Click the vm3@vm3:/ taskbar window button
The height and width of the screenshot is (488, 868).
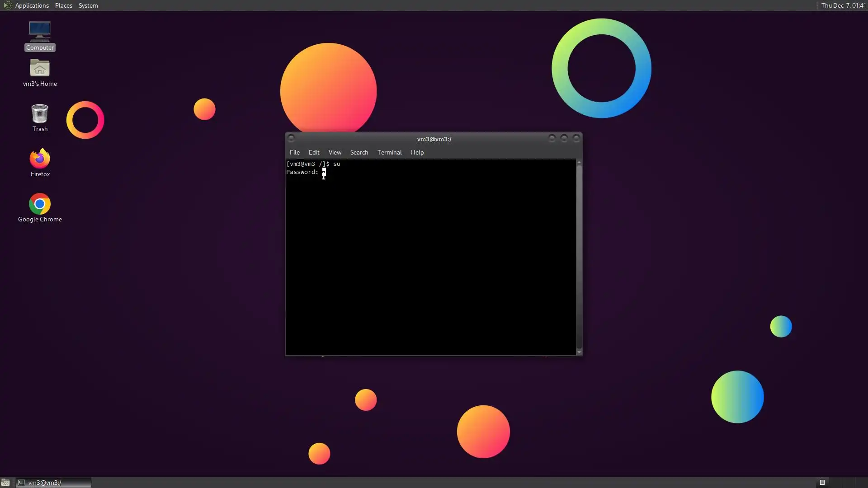tap(53, 483)
